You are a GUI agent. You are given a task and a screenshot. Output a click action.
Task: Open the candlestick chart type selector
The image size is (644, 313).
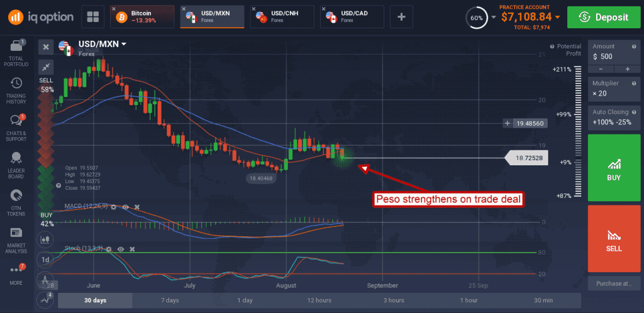click(45, 239)
